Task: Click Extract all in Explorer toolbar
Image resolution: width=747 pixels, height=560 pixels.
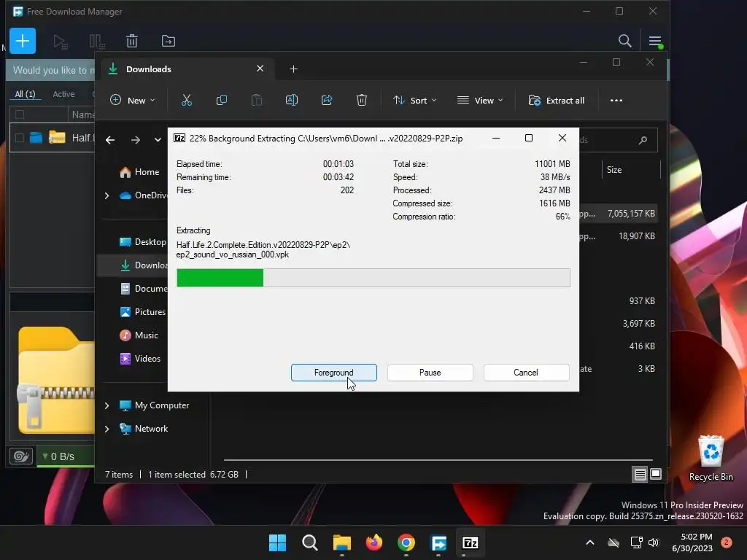Action: click(557, 100)
